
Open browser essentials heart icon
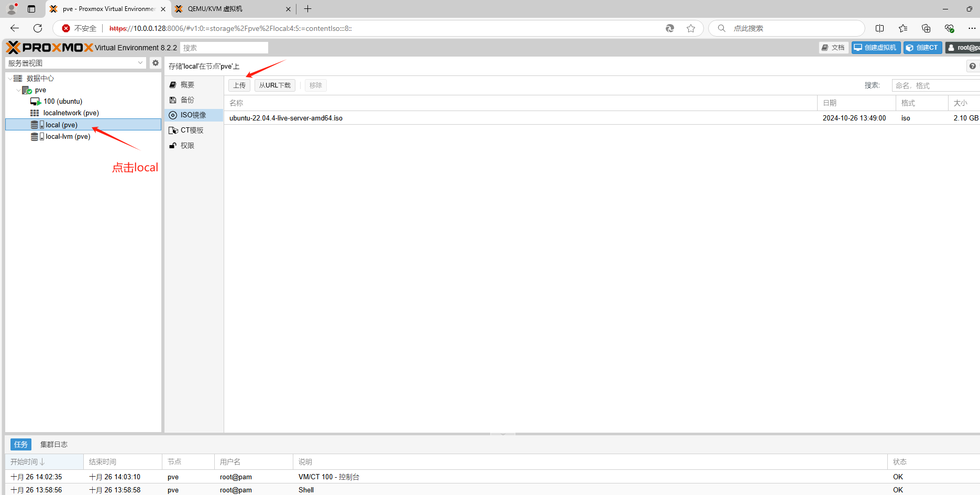pos(949,28)
